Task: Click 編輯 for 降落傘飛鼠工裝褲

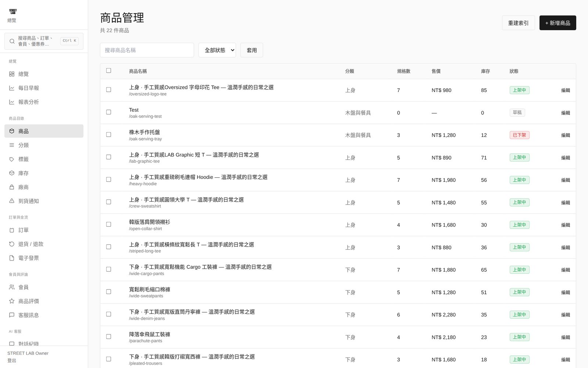Action: [x=566, y=337]
